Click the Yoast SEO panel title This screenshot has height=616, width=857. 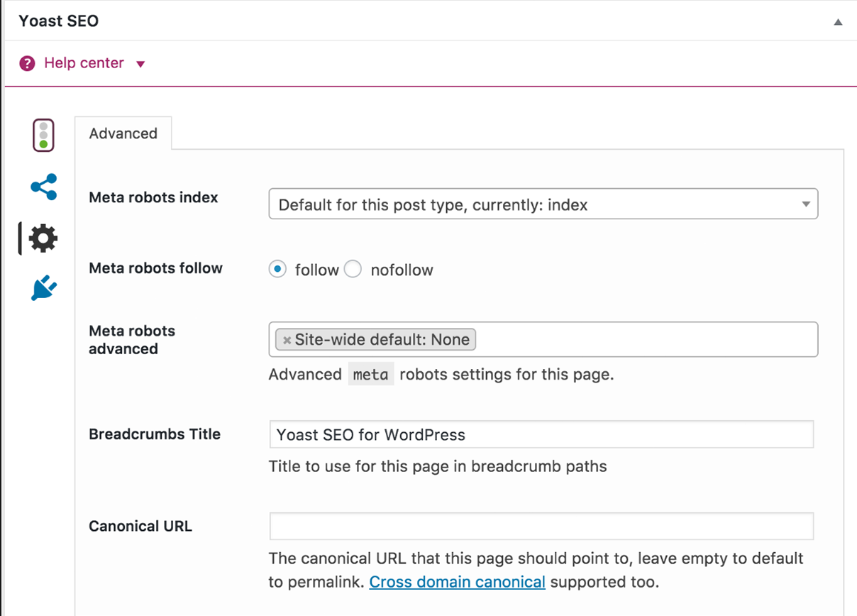[59, 21]
